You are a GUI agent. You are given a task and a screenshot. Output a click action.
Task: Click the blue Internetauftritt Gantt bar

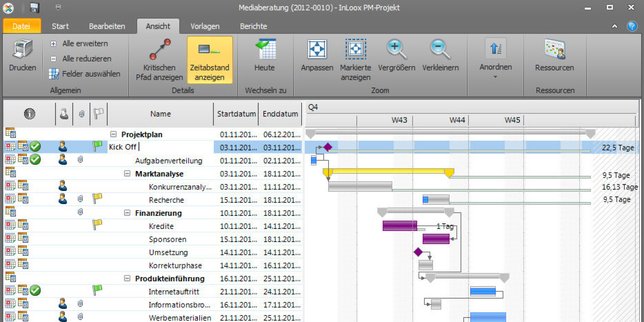click(483, 291)
